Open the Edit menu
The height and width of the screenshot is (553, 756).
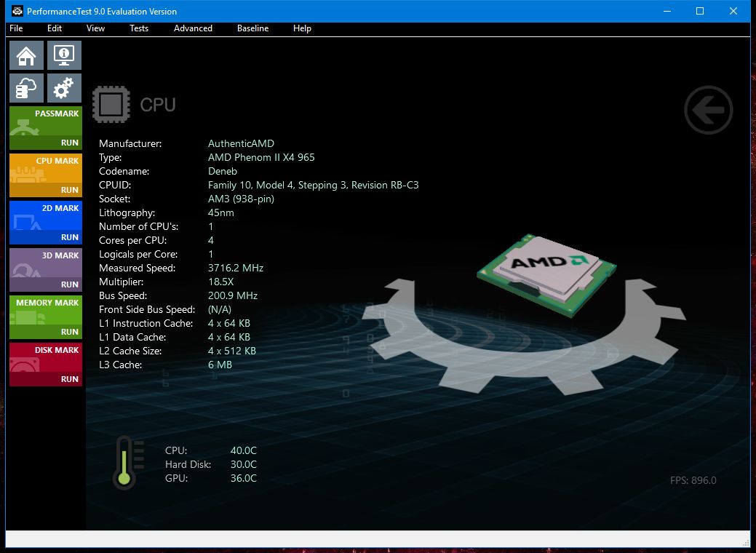(55, 28)
